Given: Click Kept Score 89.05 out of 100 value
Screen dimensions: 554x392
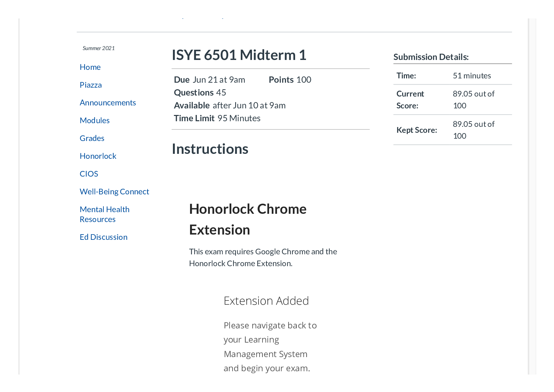Looking at the screenshot, I should tap(474, 130).
